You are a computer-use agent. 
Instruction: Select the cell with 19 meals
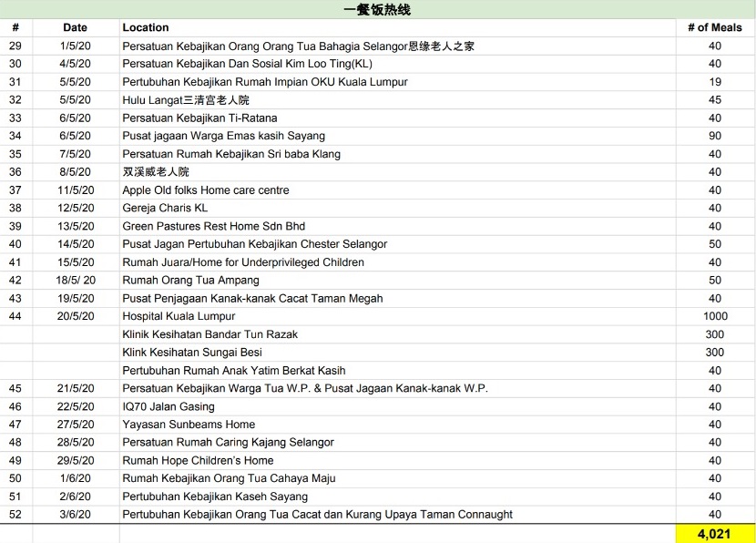pos(714,82)
